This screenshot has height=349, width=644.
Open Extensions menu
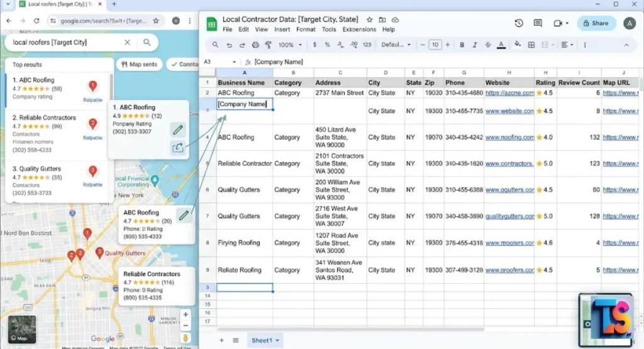pyautogui.click(x=359, y=30)
